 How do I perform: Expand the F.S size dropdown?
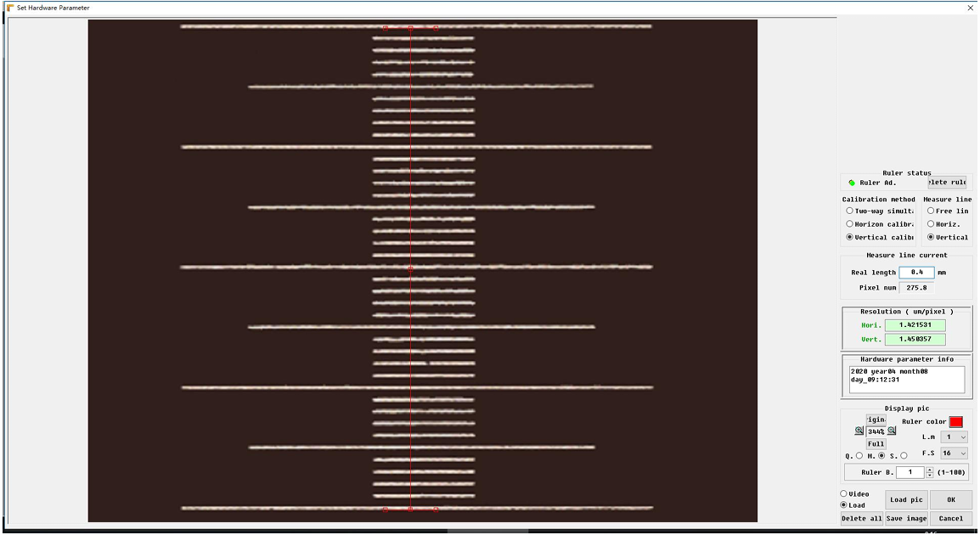tap(954, 453)
